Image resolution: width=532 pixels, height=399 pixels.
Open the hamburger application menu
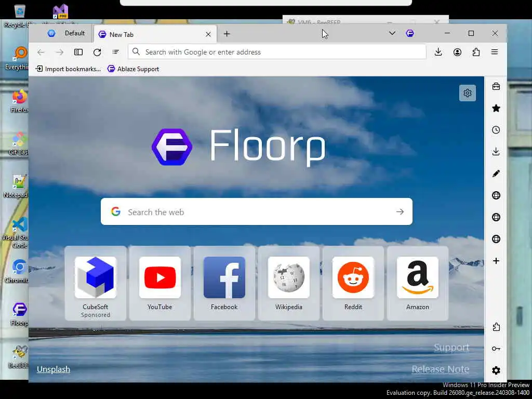click(495, 52)
